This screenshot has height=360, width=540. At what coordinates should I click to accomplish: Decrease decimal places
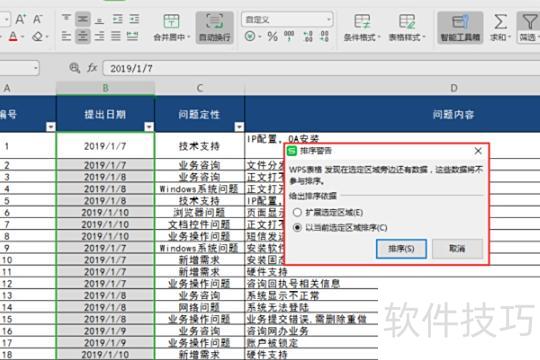pyautogui.click(x=324, y=36)
